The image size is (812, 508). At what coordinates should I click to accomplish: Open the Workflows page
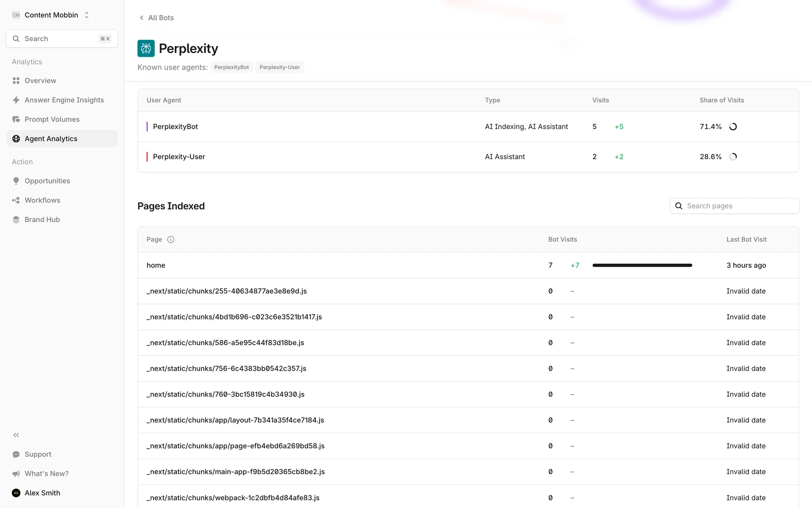point(42,200)
